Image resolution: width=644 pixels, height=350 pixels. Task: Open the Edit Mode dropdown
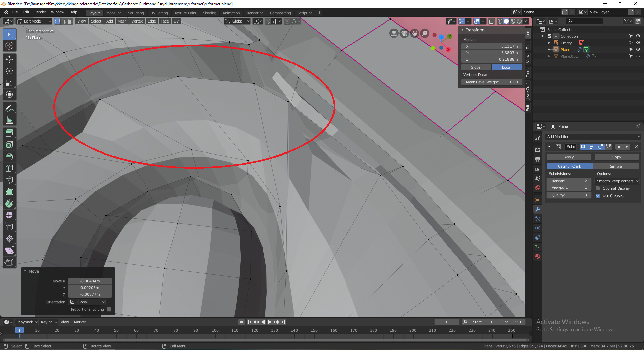click(x=34, y=21)
